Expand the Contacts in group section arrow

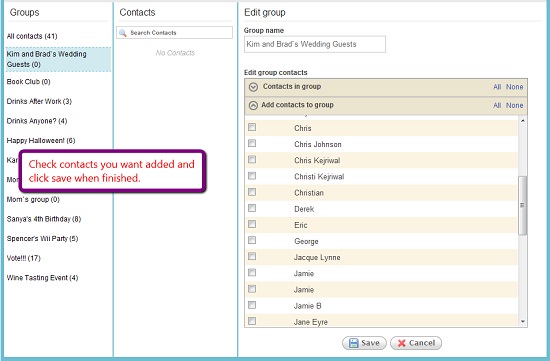tap(253, 87)
